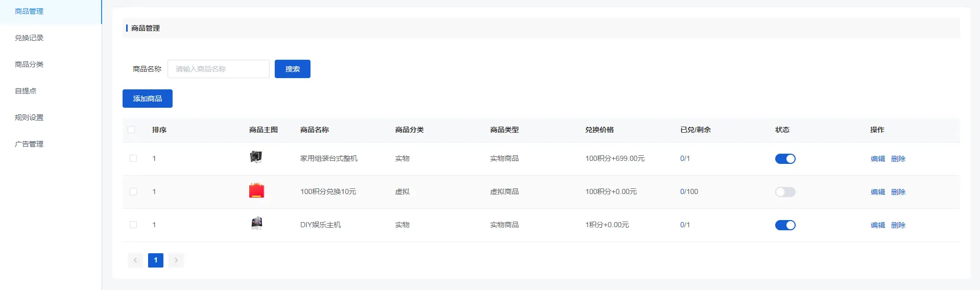Viewport: 980px width, 290px height.
Task: Click 删除 for 100积分兑换10元
Action: tap(898, 192)
